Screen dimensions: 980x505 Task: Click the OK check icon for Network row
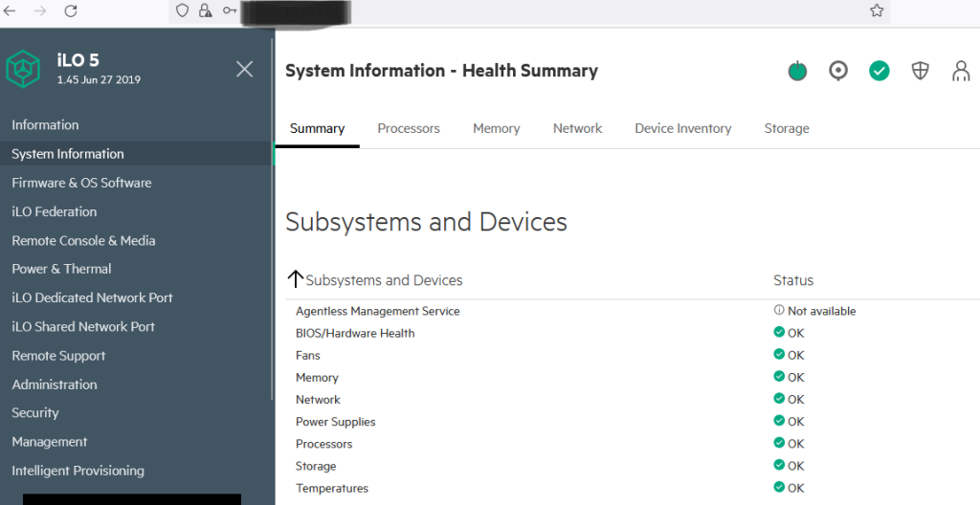[x=779, y=398]
